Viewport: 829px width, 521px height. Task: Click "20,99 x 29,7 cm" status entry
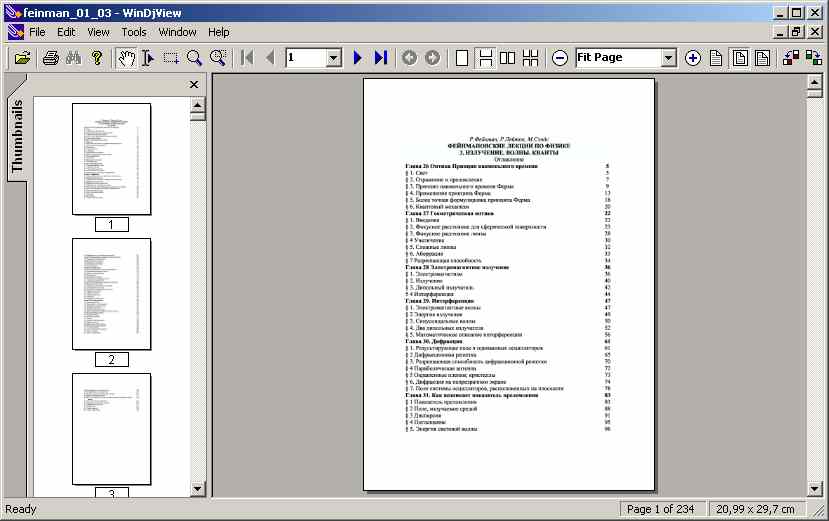tap(755, 509)
